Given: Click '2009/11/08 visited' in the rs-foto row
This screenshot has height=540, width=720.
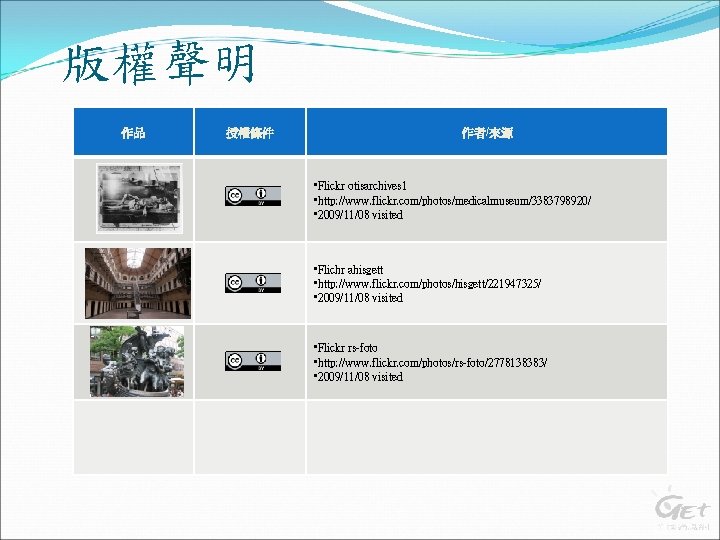Looking at the screenshot, I should click(x=360, y=377).
